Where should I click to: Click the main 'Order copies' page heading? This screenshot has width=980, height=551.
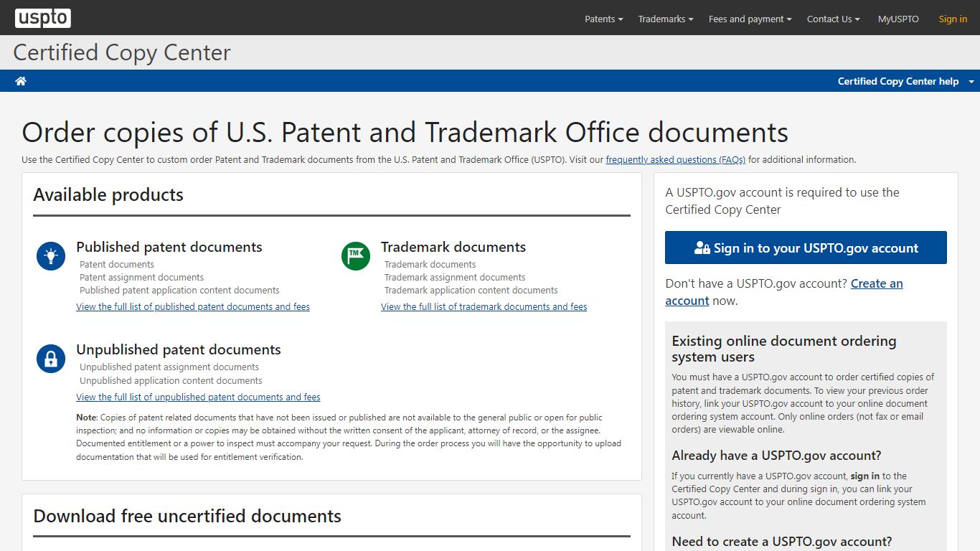tap(405, 133)
